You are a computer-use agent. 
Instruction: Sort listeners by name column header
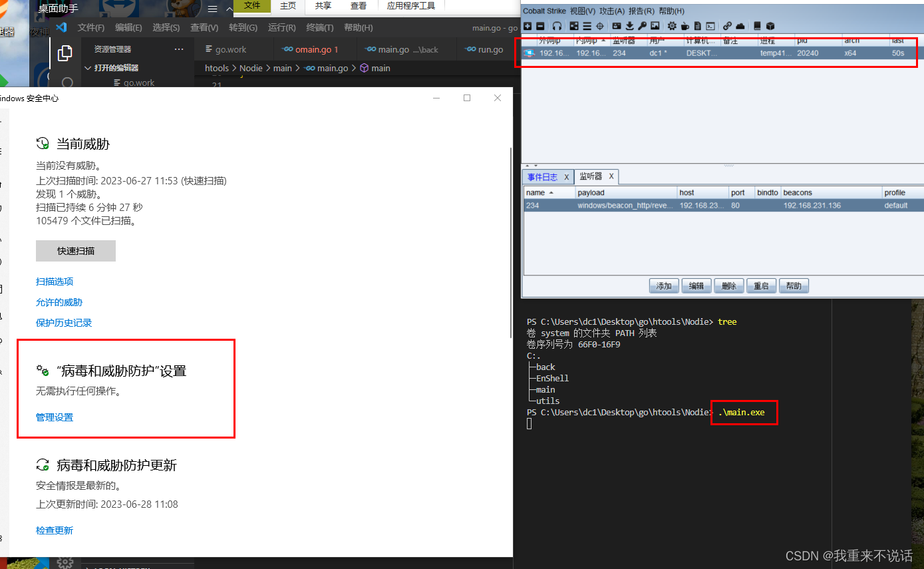pos(549,192)
